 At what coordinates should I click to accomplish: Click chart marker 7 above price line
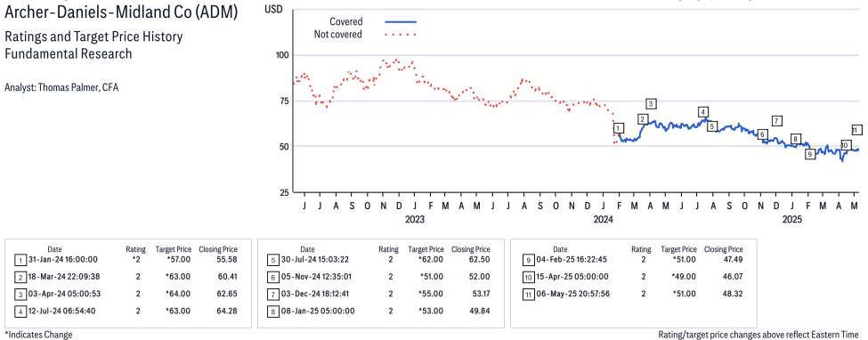click(x=776, y=121)
